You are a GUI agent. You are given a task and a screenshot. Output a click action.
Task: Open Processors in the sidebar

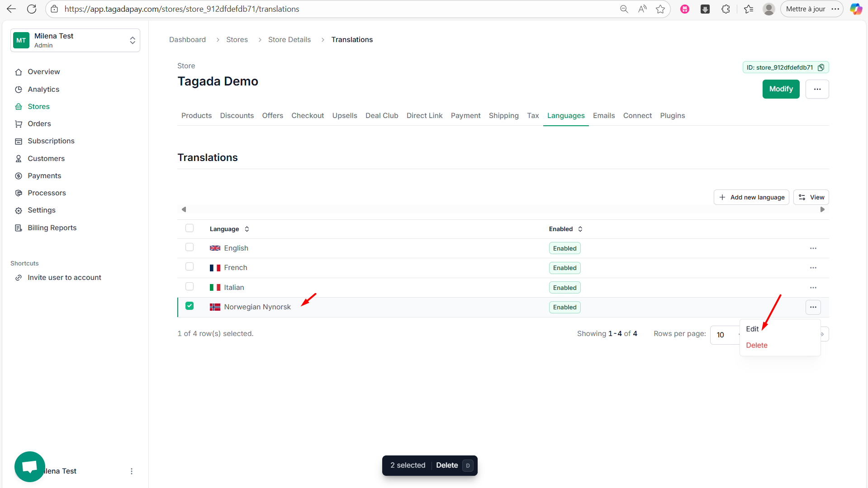coord(47,193)
